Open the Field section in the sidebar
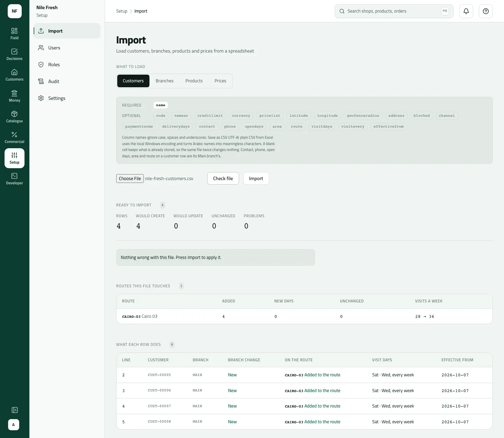504x438 pixels. [x=14, y=34]
